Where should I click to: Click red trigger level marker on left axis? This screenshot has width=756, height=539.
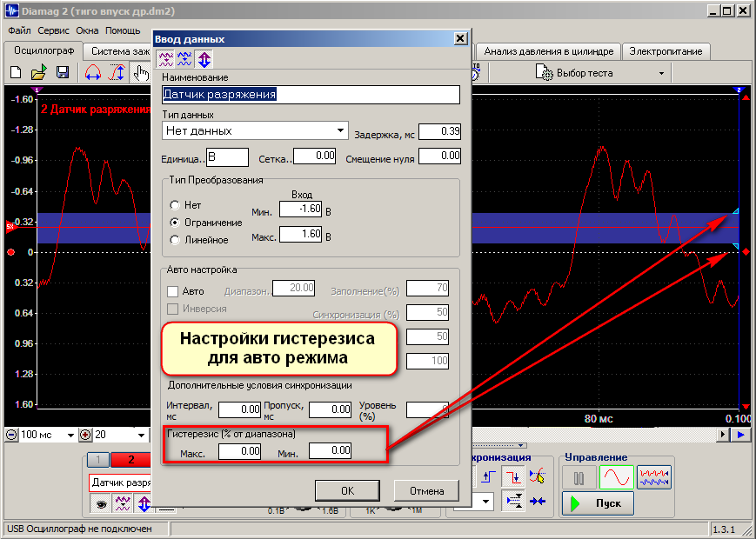pos(10,226)
